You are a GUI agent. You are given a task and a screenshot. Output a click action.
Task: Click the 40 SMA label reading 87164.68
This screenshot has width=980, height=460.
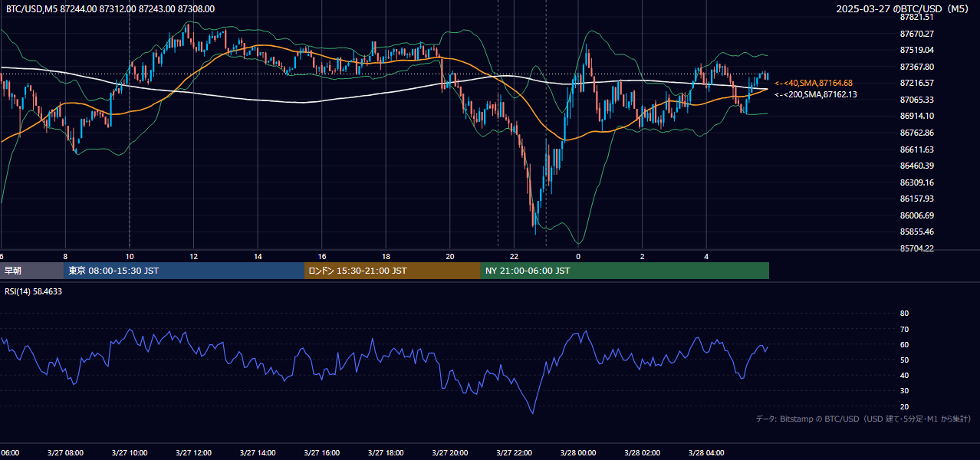[x=814, y=83]
